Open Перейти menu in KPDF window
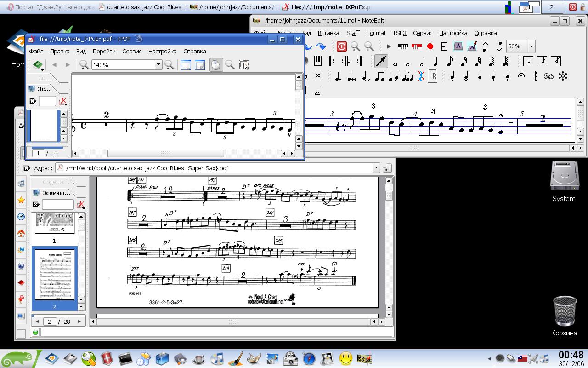The width and height of the screenshot is (588, 368). pyautogui.click(x=104, y=51)
